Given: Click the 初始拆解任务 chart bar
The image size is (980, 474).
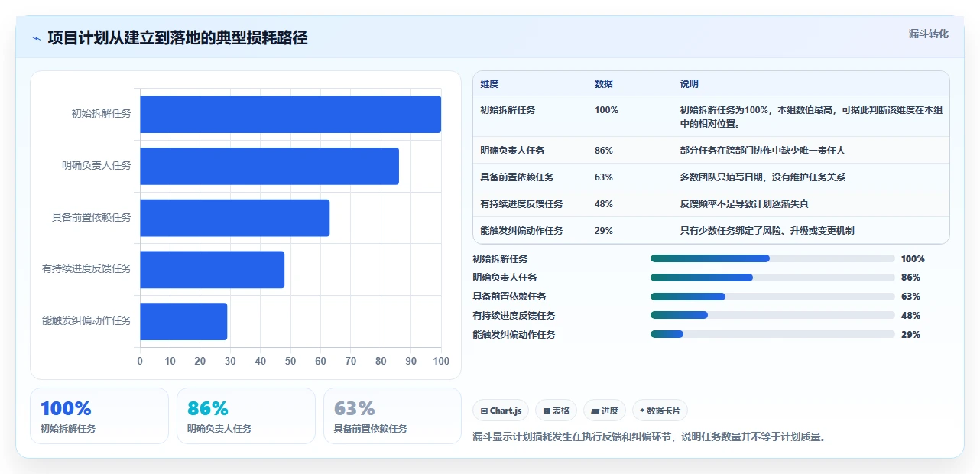Looking at the screenshot, I should coord(290,114).
